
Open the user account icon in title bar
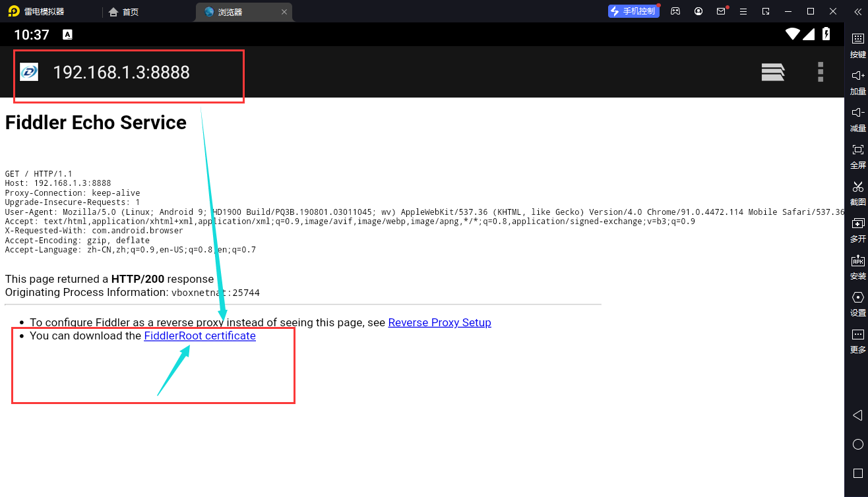point(698,11)
